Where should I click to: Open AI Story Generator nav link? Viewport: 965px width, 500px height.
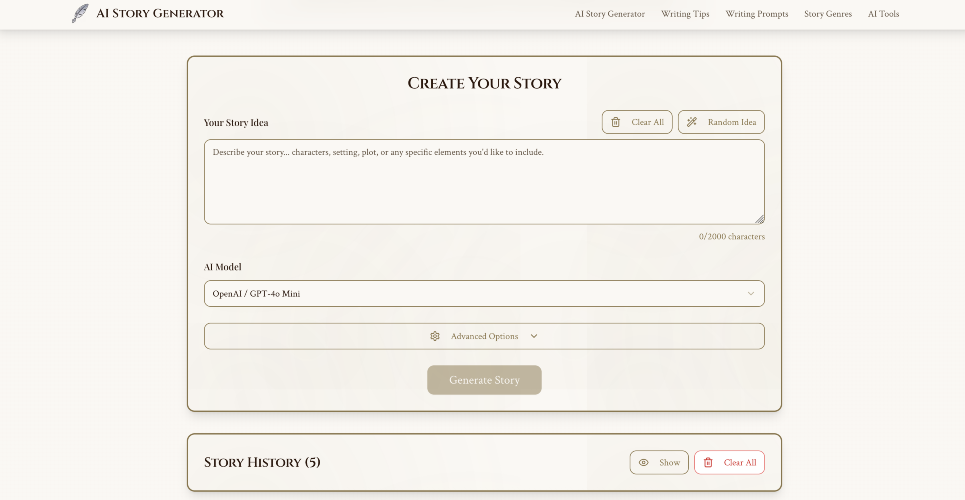(x=609, y=14)
